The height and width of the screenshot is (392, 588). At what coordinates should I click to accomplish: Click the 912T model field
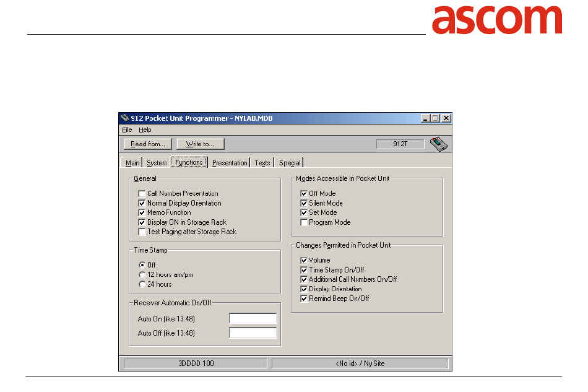(400, 144)
